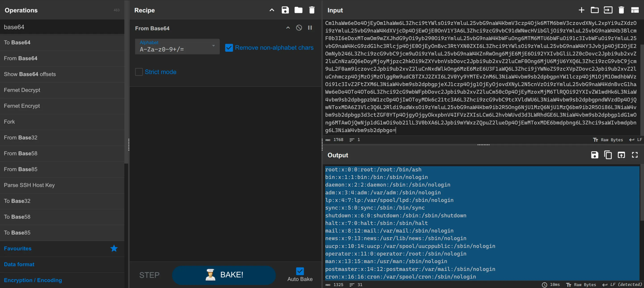Image resolution: width=644 pixels, height=288 pixels.
Task: Copy the output to clipboard
Action: click(608, 155)
